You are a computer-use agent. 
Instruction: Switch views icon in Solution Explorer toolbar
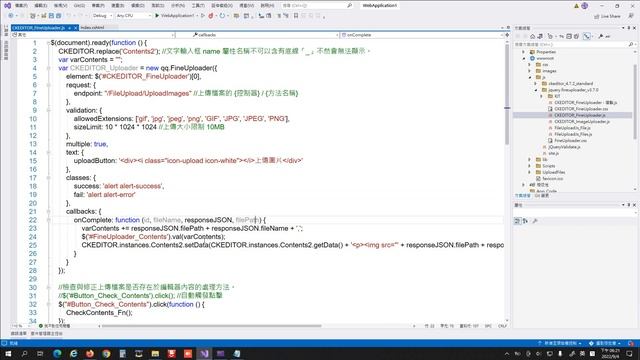pyautogui.click(x=540, y=36)
